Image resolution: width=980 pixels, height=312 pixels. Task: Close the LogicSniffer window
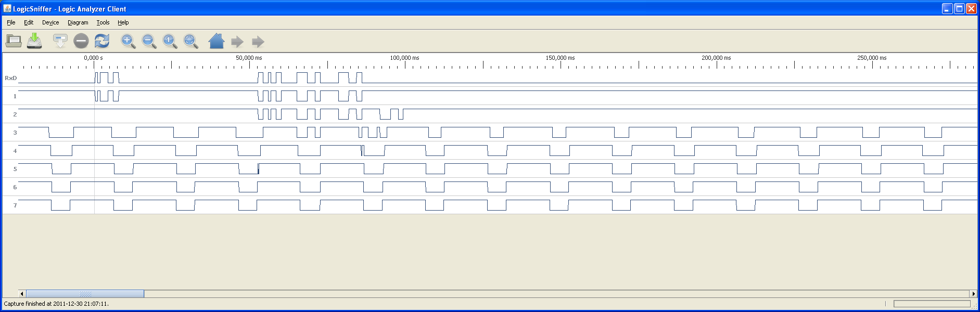coord(971,8)
